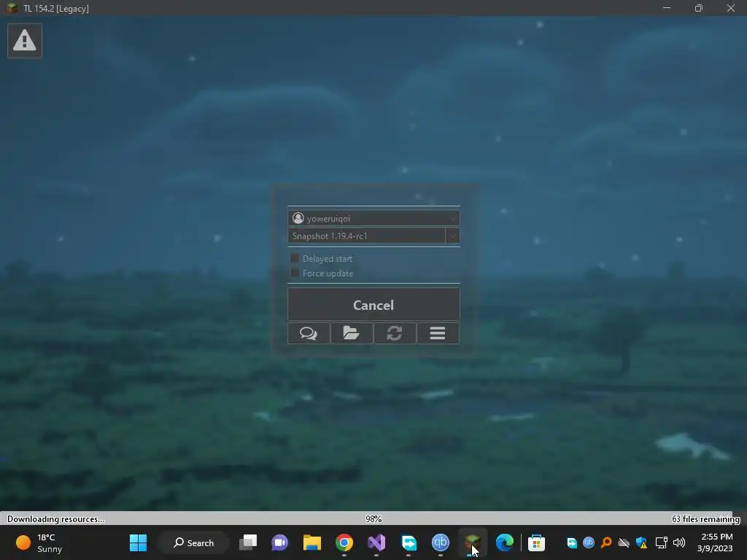Click the teal arrow system tray icon
Viewport: 747px width, 560px height.
(x=572, y=542)
